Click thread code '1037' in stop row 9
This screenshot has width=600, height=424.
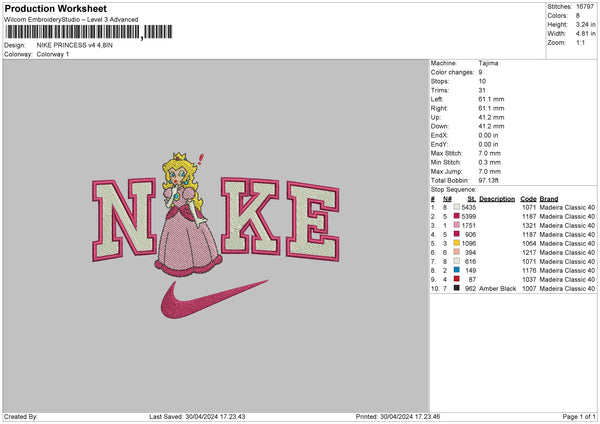pos(529,279)
